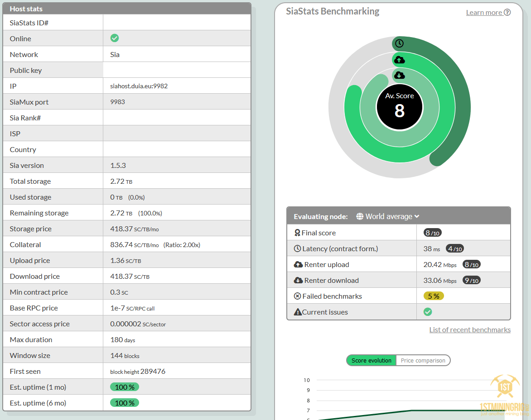Click the 100 % Est. uptime (1 mo) badge

click(125, 387)
